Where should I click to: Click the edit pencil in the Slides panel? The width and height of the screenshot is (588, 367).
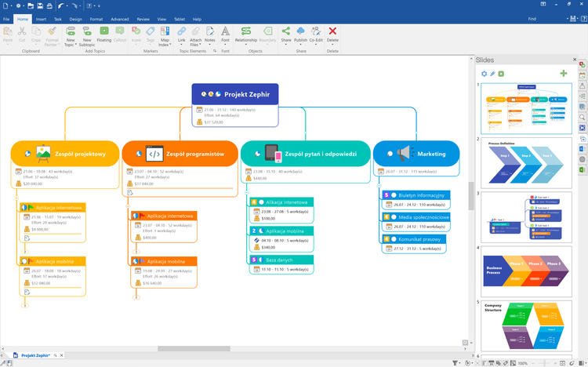[x=493, y=74]
